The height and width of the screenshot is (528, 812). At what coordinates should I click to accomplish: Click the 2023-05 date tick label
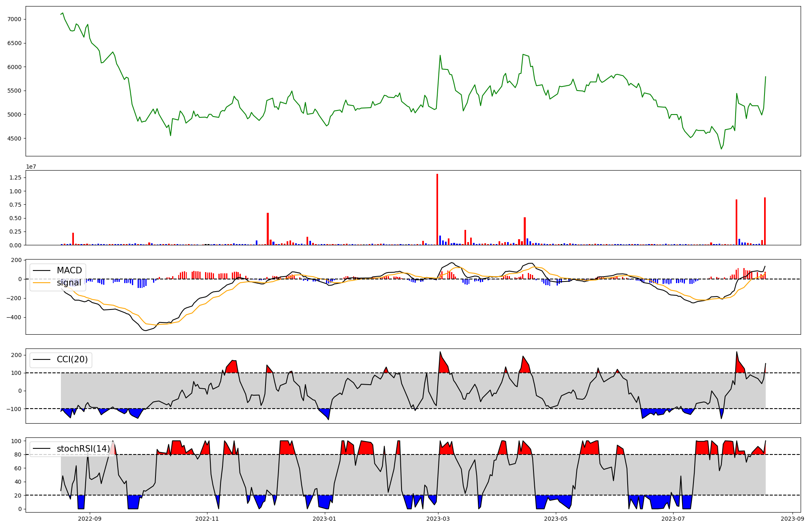pyautogui.click(x=556, y=518)
